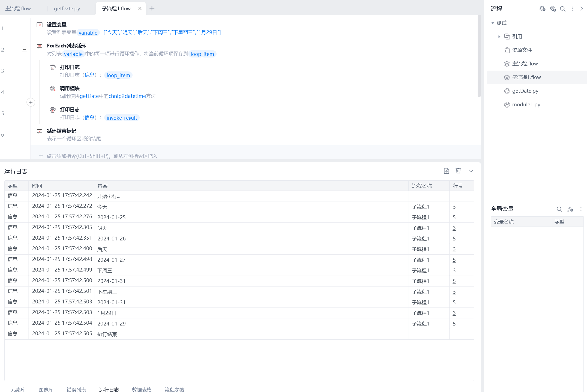587x392 pixels.
Task: Open the 错误列表 tab
Action: (x=76, y=389)
